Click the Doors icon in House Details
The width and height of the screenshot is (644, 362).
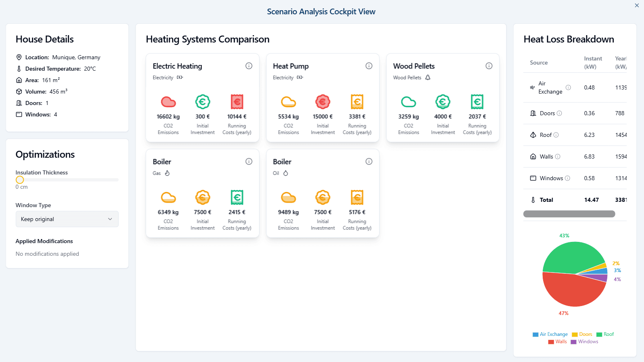click(x=19, y=103)
